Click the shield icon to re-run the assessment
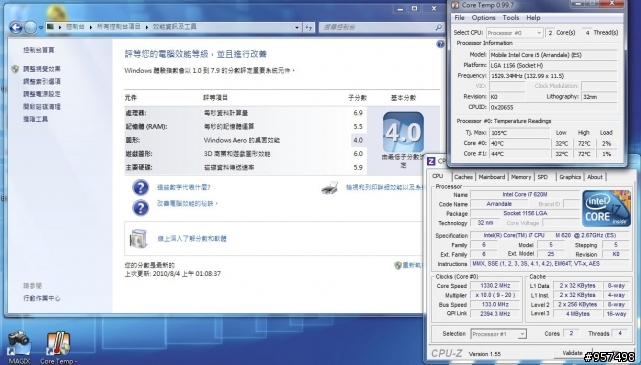Image resolution: width=641 pixels, height=365 pixels. (x=398, y=265)
